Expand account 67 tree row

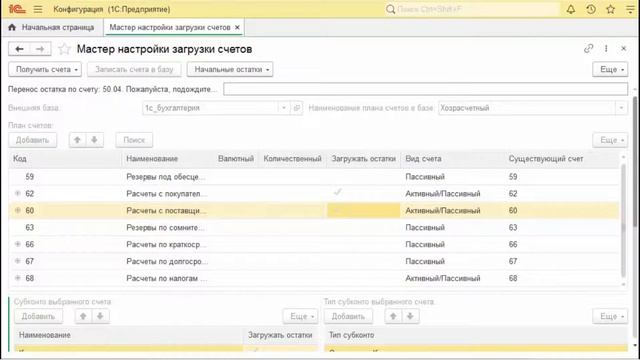click(18, 261)
